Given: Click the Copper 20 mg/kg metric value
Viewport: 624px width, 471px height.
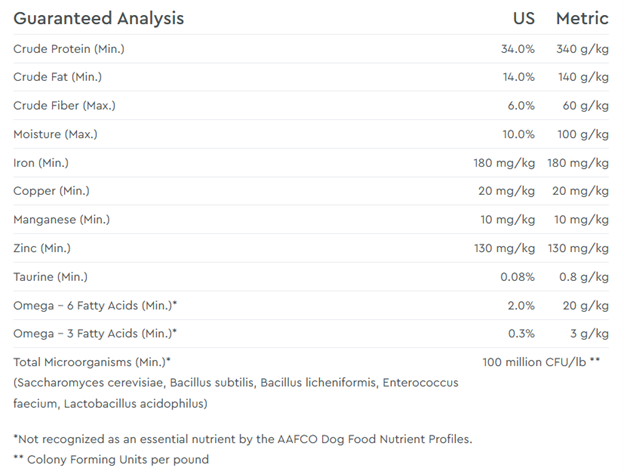Looking at the screenshot, I should click(579, 191).
